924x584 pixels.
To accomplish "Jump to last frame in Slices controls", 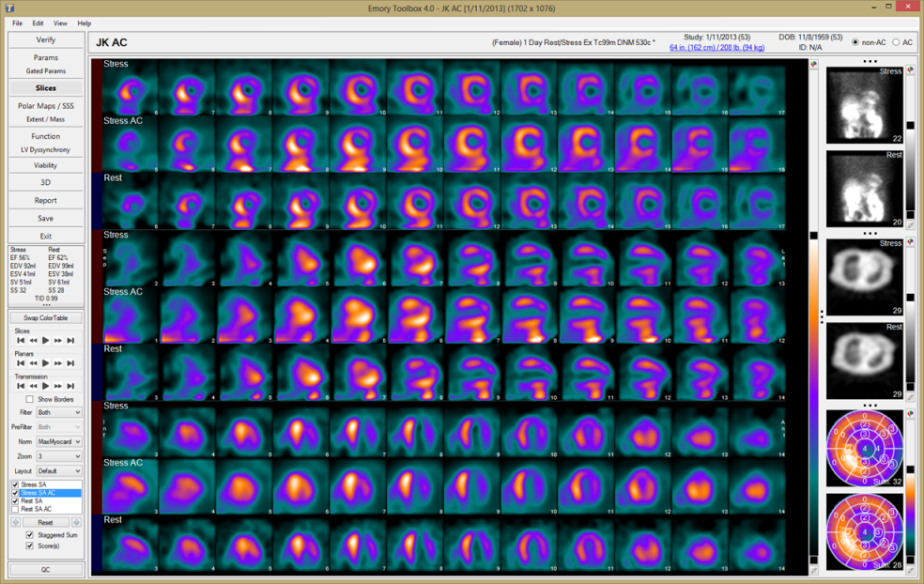I will tap(70, 341).
